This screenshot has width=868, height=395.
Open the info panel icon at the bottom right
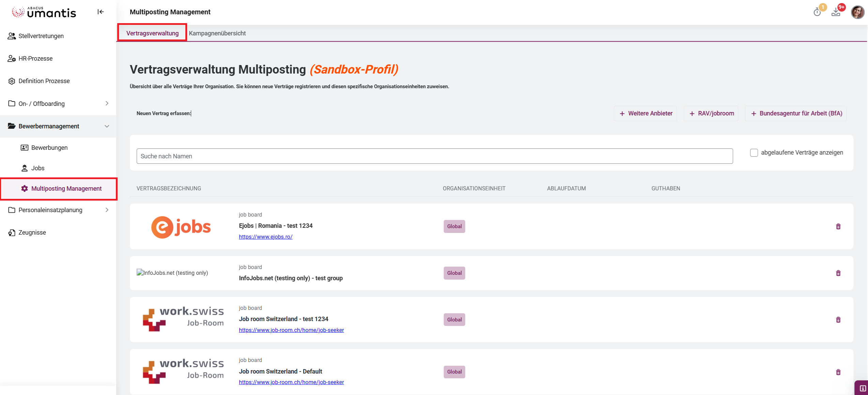click(862, 388)
